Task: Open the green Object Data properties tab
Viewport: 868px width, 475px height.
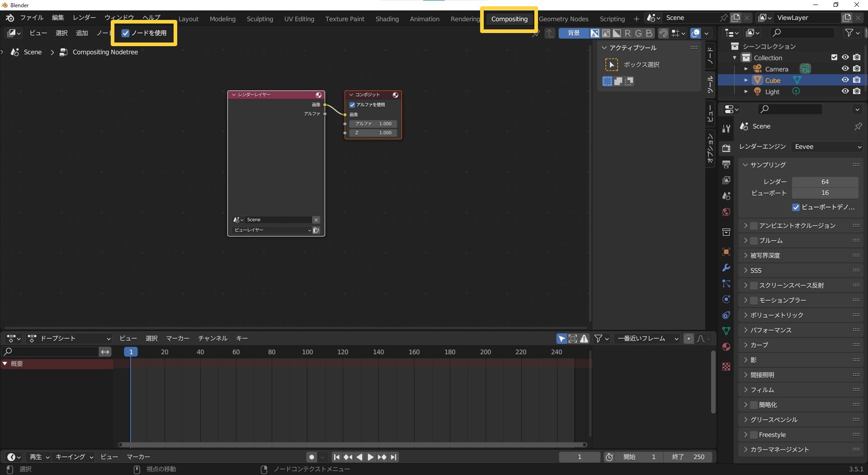Action: 726,331
